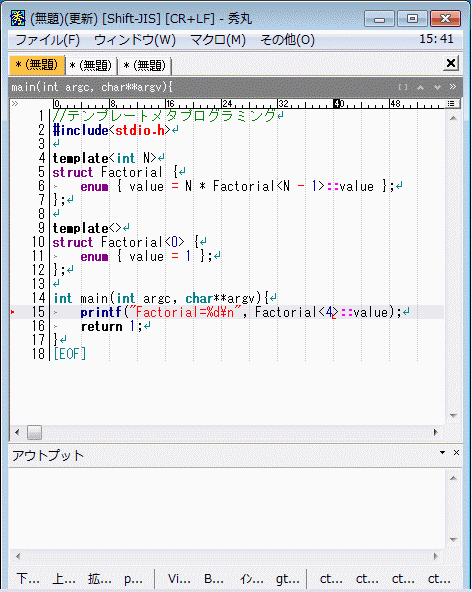Minimize the 秀丸 window
The image size is (472, 592).
[379, 18]
